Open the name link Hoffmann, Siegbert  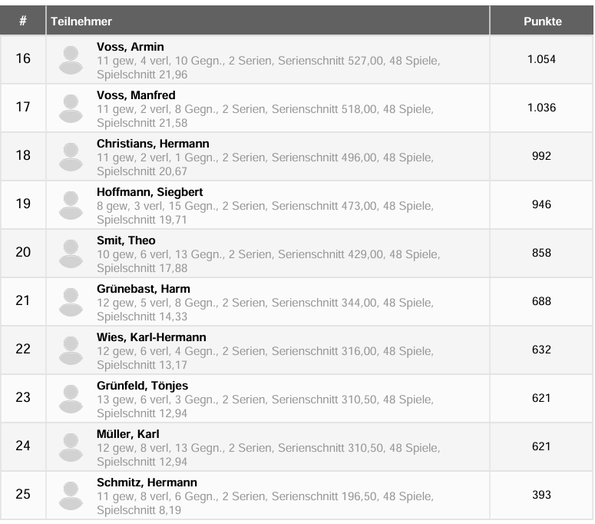point(150,192)
